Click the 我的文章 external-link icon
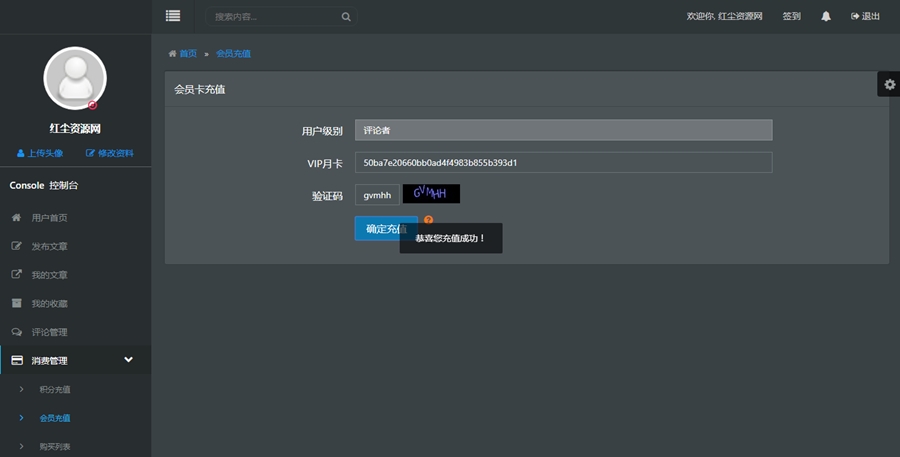 point(17,274)
